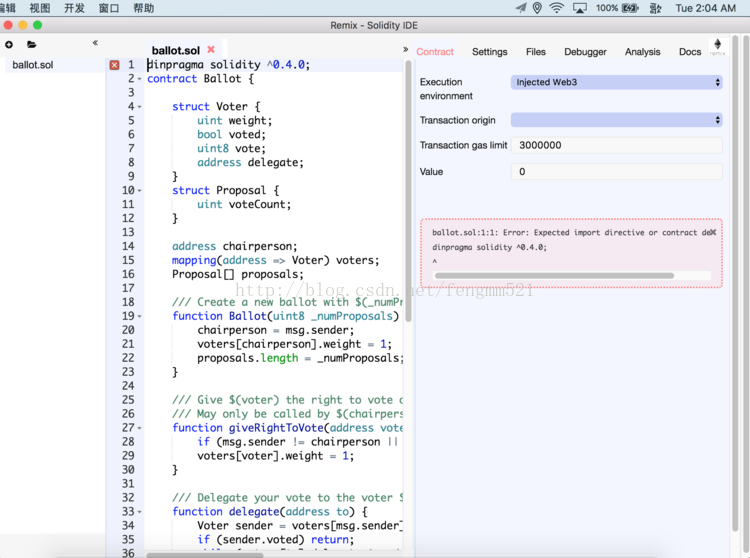The width and height of the screenshot is (750, 558).
Task: Dismiss the compile error message box
Action: coord(713,232)
